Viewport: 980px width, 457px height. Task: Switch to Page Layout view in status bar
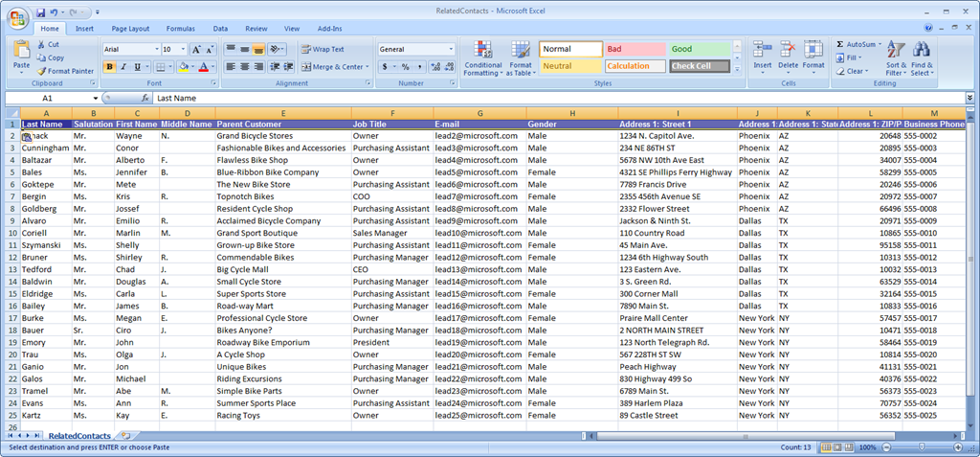point(838,447)
